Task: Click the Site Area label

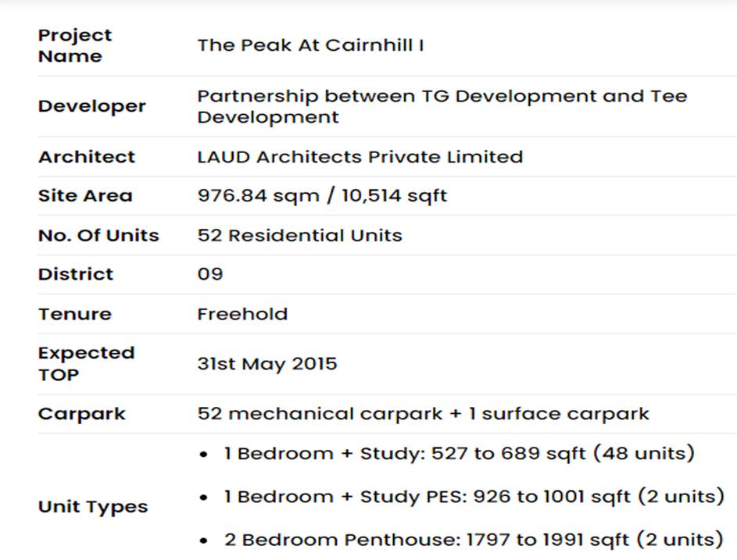Action: [85, 196]
